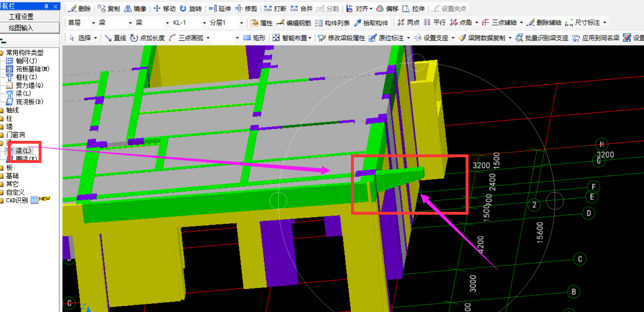The height and width of the screenshot is (312, 644).
Task: Open 构件列表 (component list)
Action: [x=332, y=23]
